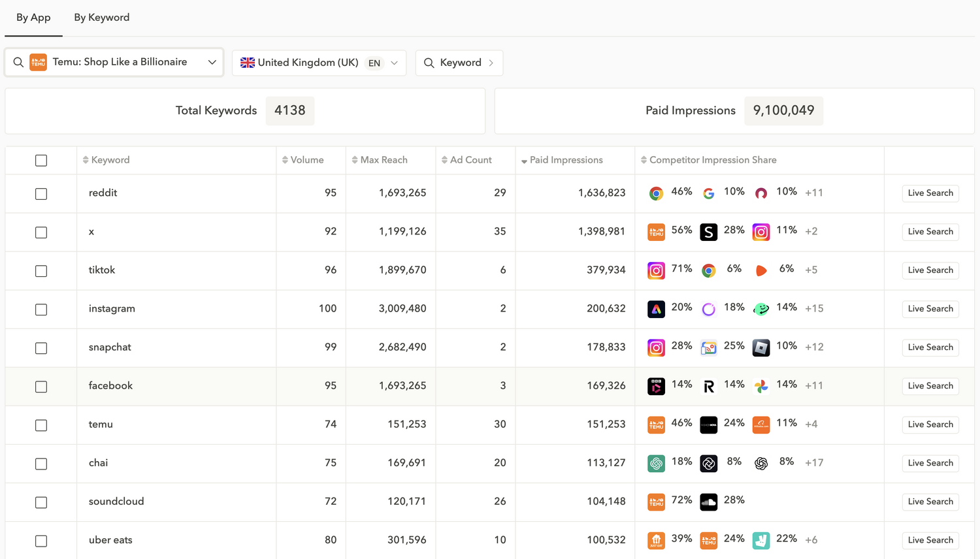Sort by Keyword column

pos(106,160)
